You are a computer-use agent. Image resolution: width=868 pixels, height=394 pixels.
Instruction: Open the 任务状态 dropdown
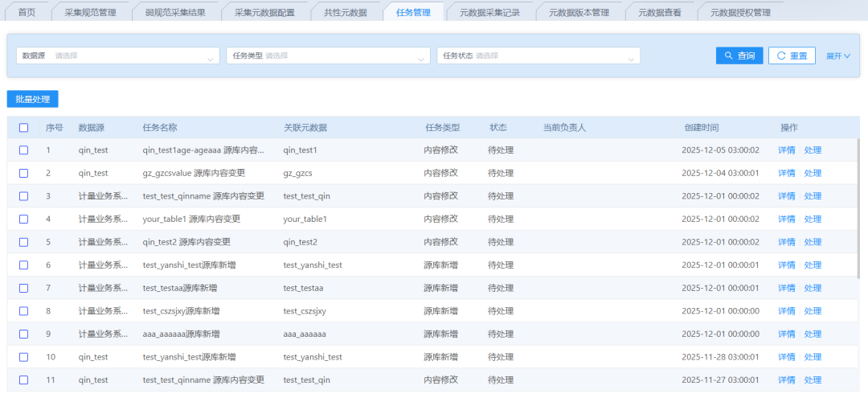538,55
